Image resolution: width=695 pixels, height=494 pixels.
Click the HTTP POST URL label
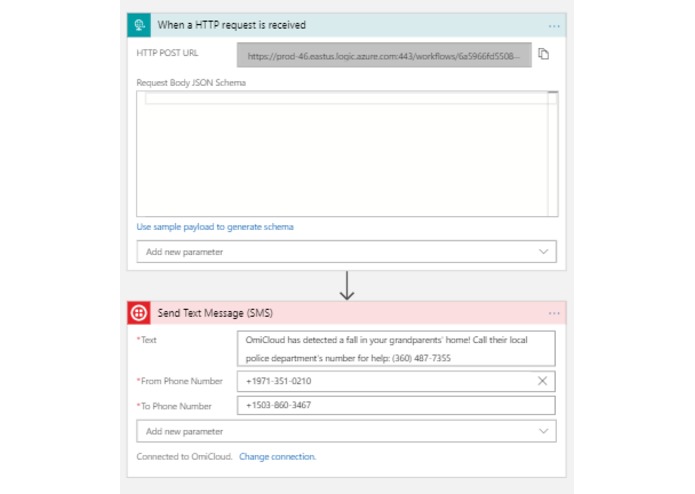[x=167, y=53]
